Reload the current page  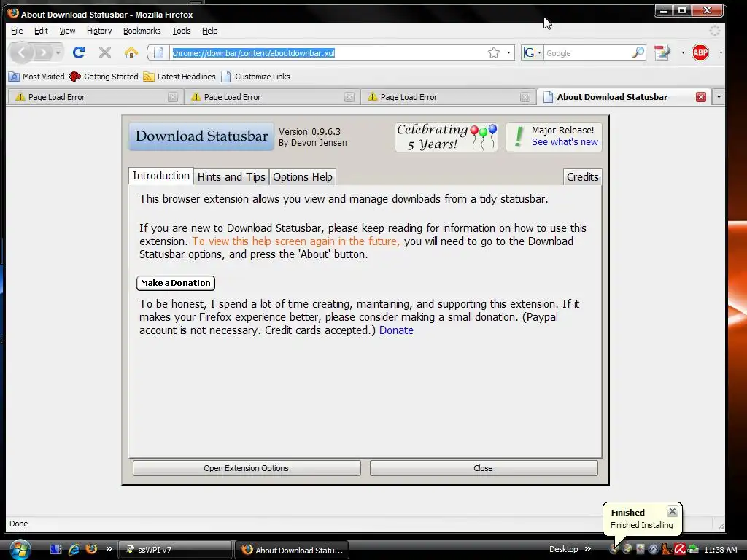click(79, 52)
